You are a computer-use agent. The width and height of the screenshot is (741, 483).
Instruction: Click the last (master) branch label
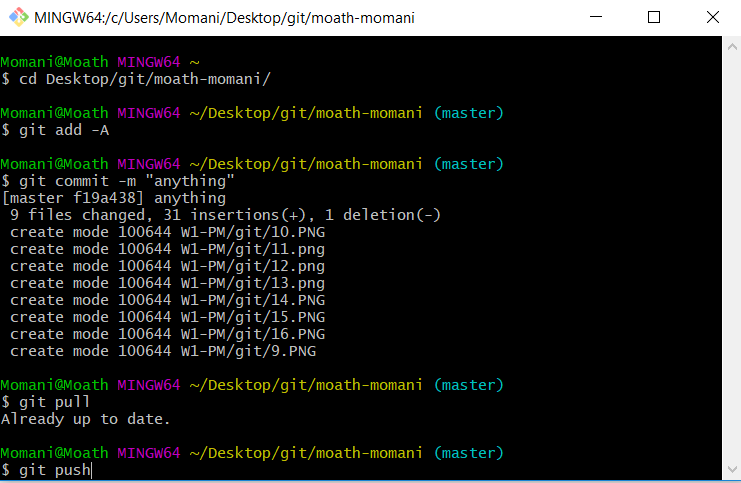[x=469, y=453]
